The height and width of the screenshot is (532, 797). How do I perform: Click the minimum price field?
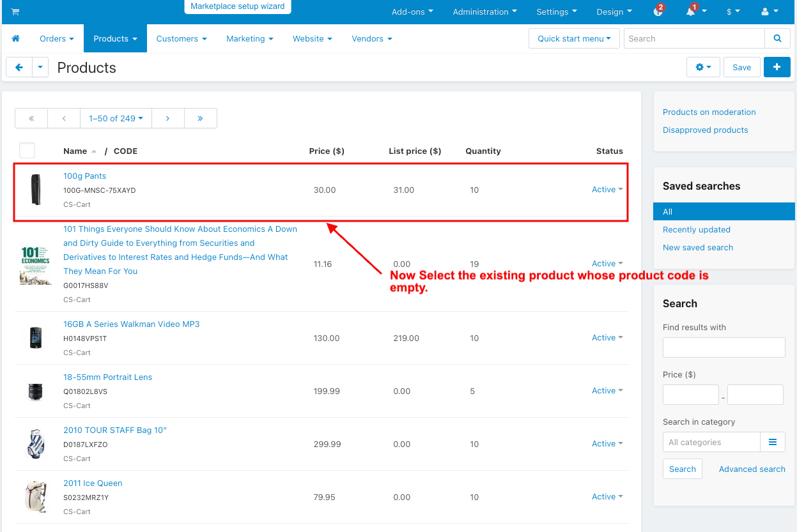point(691,395)
